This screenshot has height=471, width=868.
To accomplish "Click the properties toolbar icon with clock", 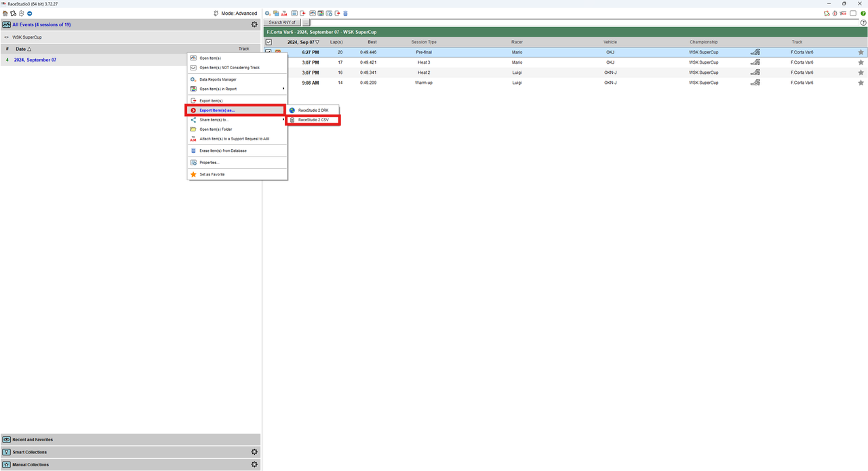I will click(329, 14).
